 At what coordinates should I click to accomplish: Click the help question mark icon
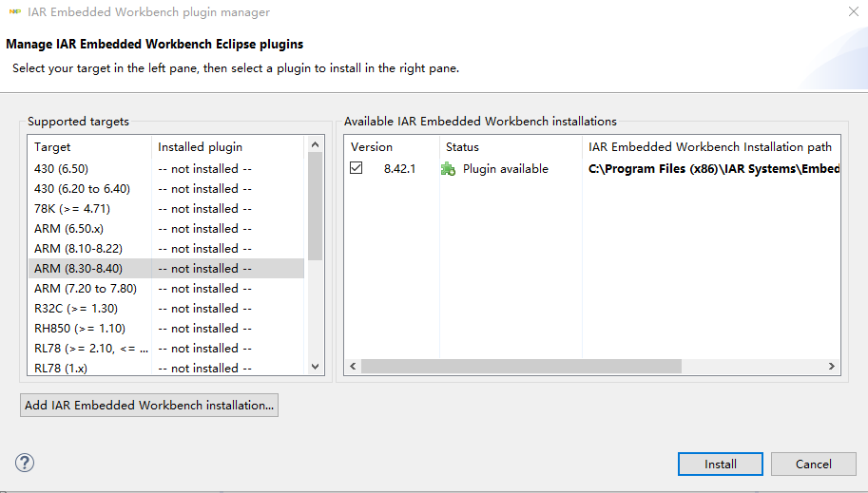point(25,463)
